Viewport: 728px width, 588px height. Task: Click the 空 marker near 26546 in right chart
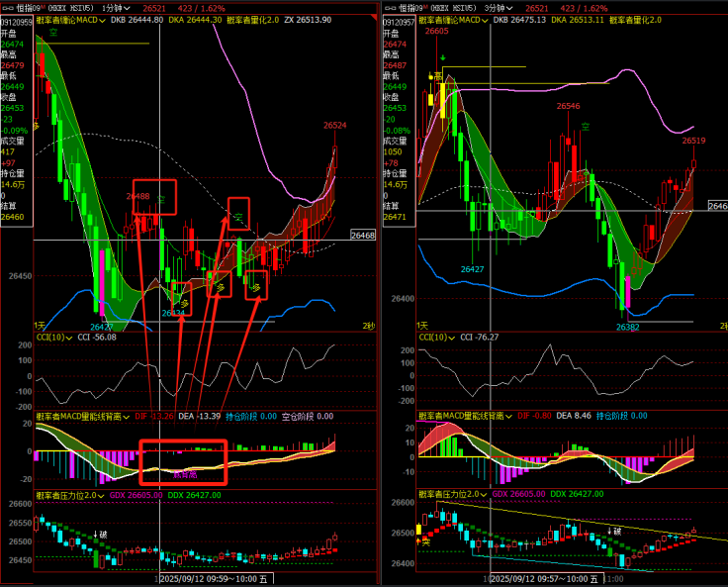[585, 126]
